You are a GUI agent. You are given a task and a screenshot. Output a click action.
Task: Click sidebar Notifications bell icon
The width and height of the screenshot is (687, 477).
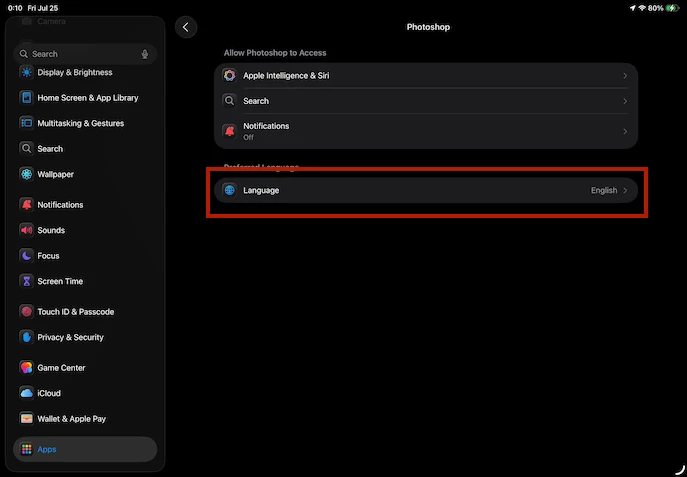click(x=26, y=205)
